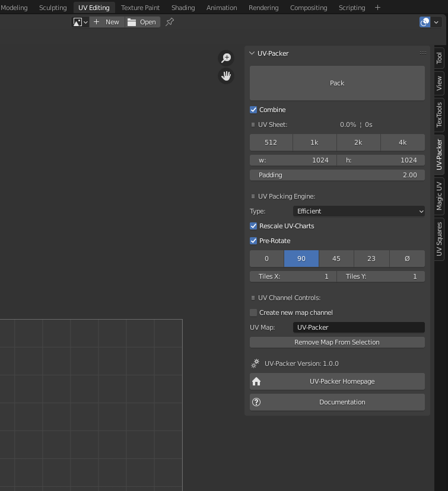
Task: Select rotation step 90
Action: tap(301, 259)
